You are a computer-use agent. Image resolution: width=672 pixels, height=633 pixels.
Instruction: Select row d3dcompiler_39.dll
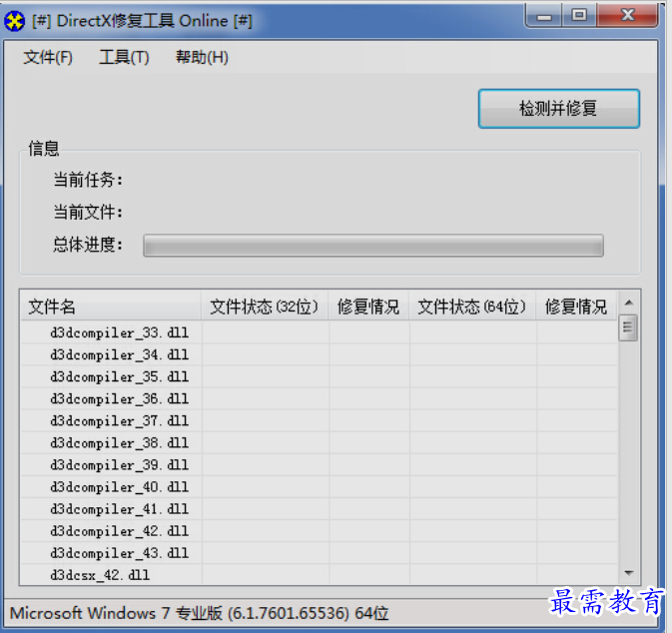[320, 465]
